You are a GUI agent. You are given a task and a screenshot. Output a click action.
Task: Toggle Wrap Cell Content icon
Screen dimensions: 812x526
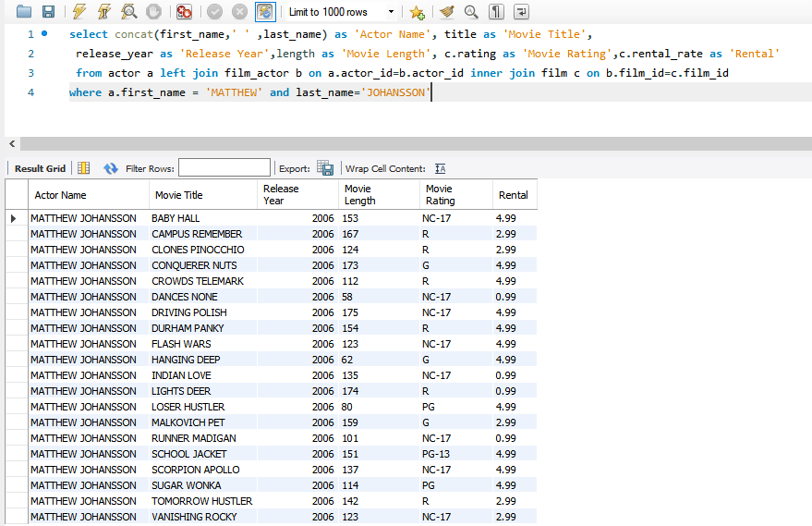coord(440,168)
